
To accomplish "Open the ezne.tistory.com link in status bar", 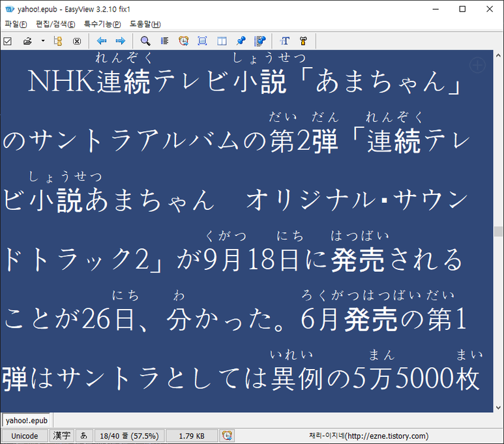I will (x=368, y=436).
